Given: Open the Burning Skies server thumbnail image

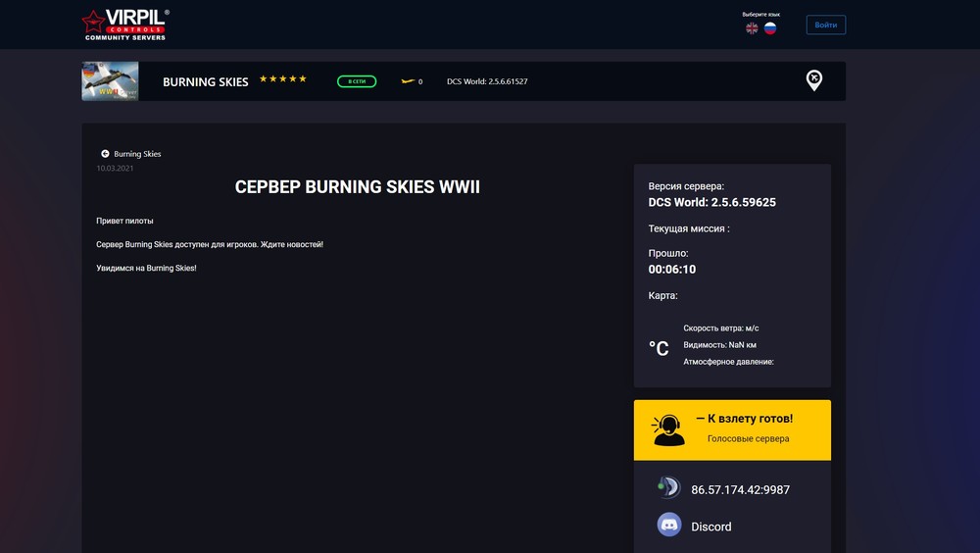Looking at the screenshot, I should click(x=110, y=81).
